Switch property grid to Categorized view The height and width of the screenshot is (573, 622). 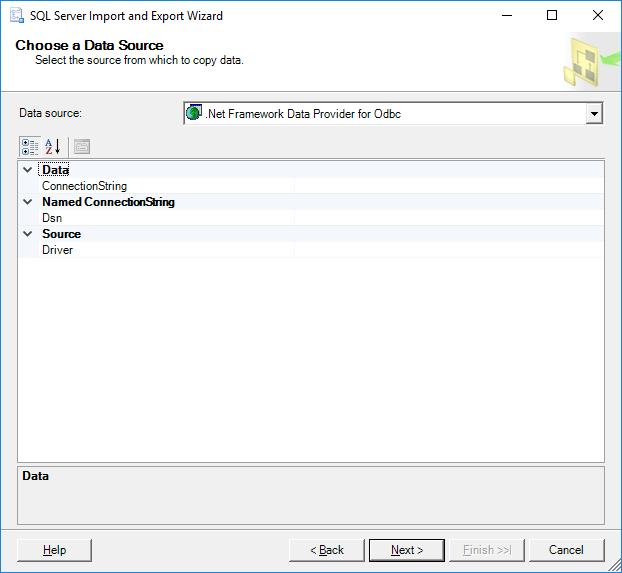(30, 147)
